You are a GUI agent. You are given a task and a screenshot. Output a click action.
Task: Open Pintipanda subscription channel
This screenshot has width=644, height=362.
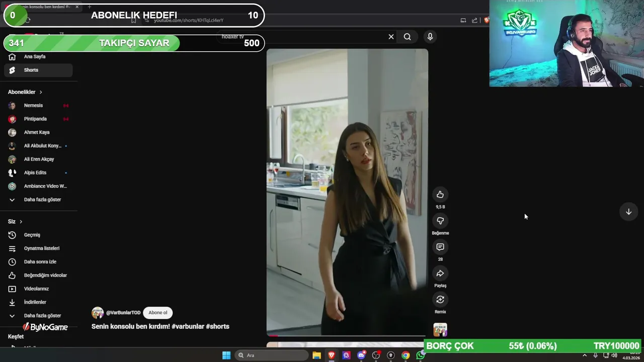click(x=38, y=119)
